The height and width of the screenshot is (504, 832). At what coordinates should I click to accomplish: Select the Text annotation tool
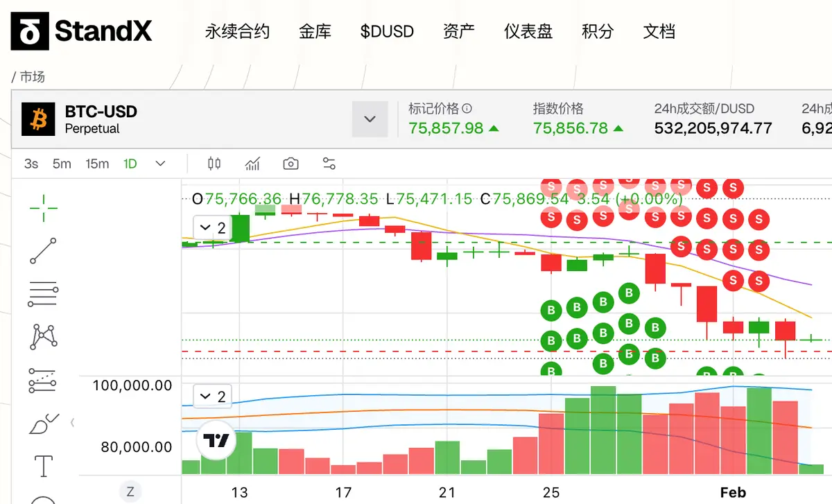click(x=44, y=466)
